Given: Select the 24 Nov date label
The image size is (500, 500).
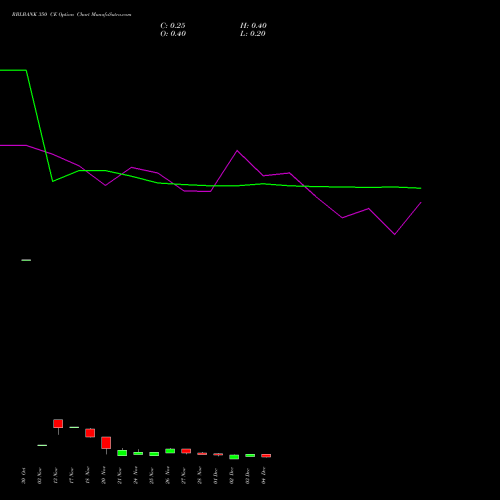Looking at the screenshot, I should pos(135,476).
